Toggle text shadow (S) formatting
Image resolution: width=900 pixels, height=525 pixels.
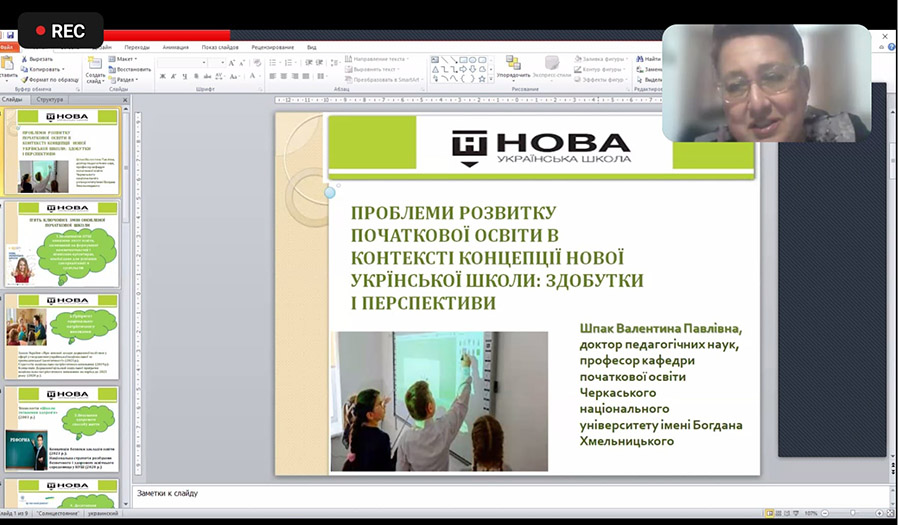pos(196,76)
